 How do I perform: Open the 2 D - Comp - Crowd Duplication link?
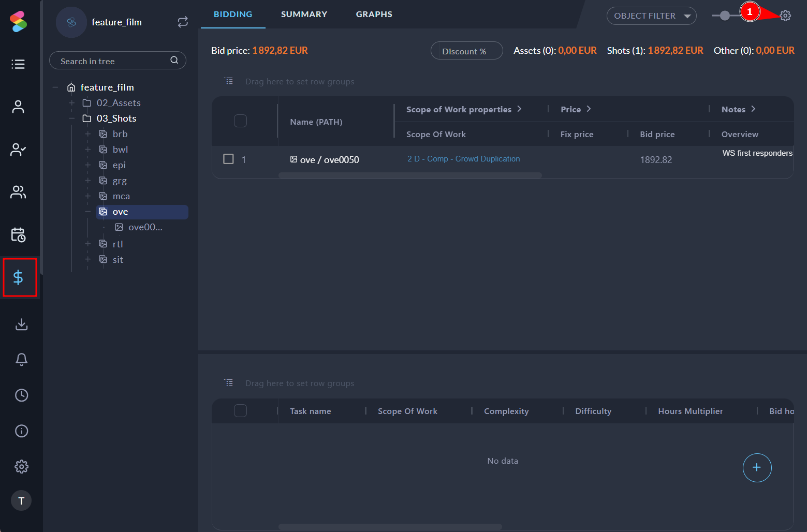point(463,159)
